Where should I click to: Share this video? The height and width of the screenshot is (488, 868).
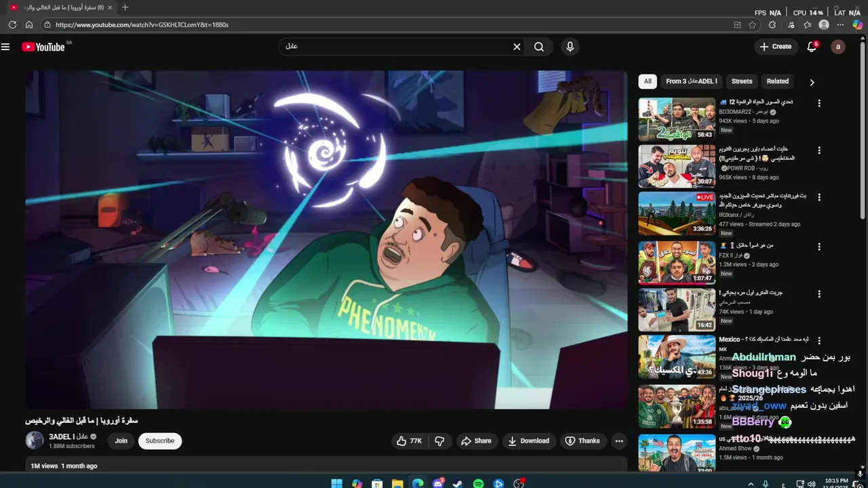[x=476, y=441]
